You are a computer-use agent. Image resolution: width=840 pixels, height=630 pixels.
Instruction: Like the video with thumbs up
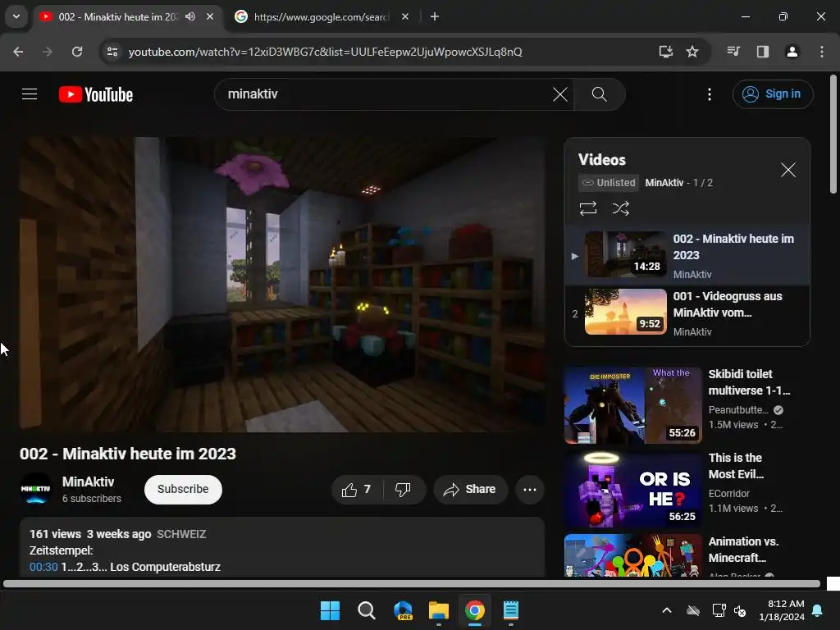(x=357, y=490)
